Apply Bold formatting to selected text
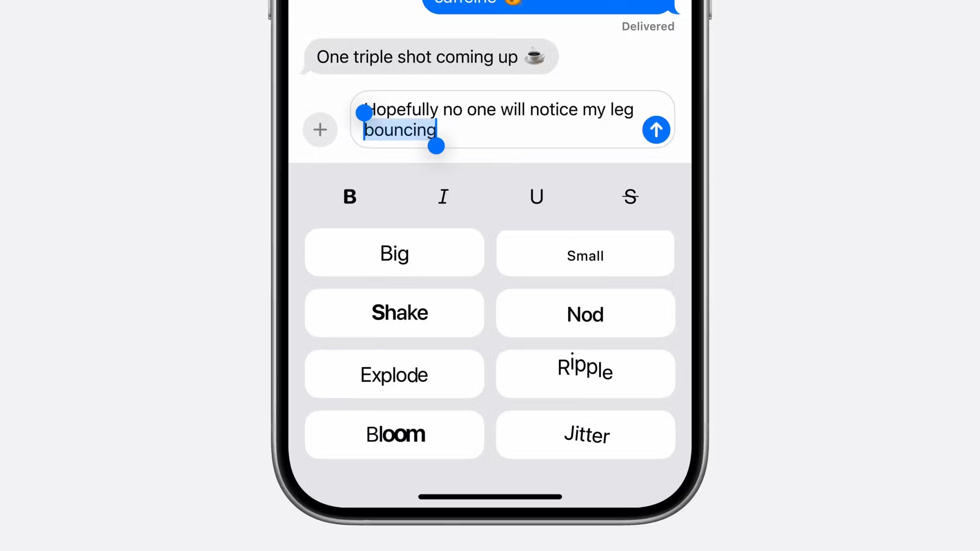This screenshot has height=551, width=980. 350,196
